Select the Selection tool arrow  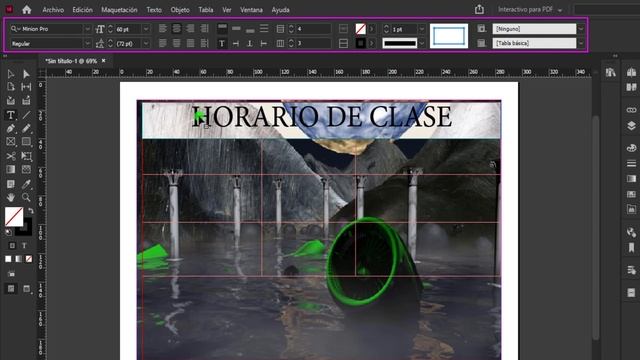[x=11, y=74]
